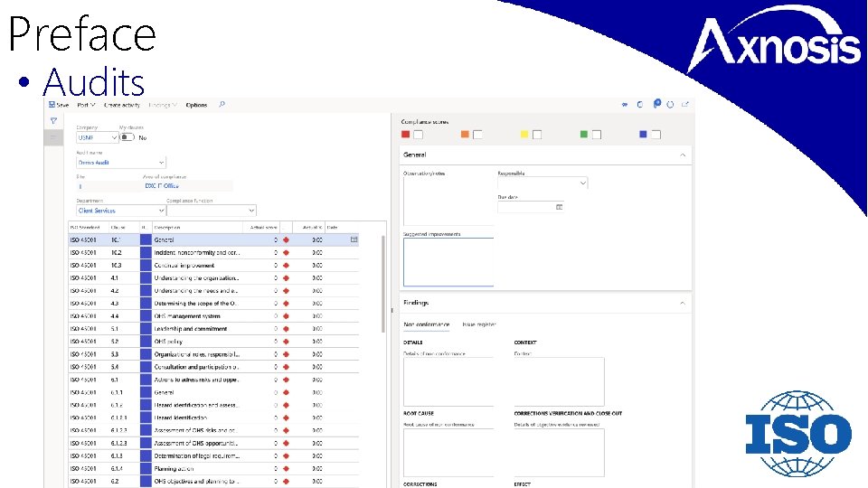Click inside the Observation/notes text box
This screenshot has width=868, height=488.
[448, 202]
